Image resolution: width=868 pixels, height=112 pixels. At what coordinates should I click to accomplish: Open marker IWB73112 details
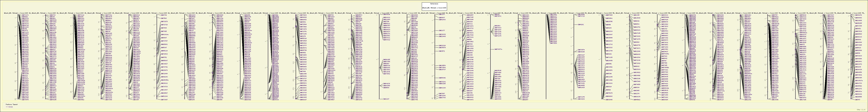click(81, 15)
